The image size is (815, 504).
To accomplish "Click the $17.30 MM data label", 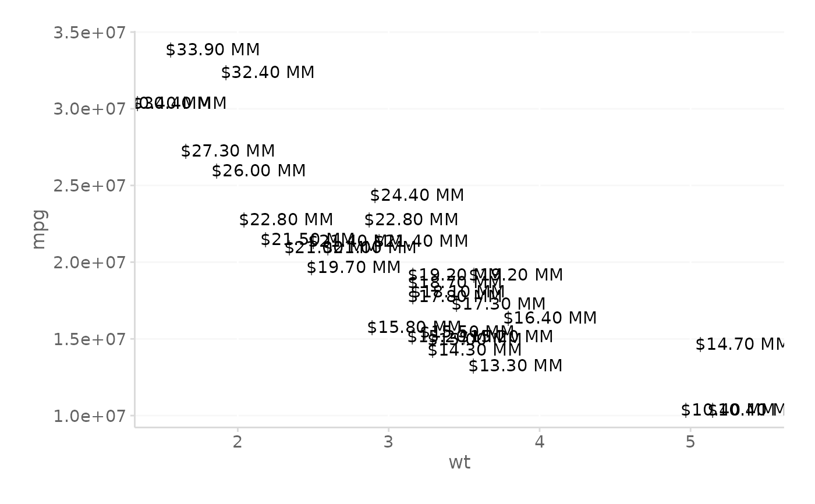I will pyautogui.click(x=498, y=304).
